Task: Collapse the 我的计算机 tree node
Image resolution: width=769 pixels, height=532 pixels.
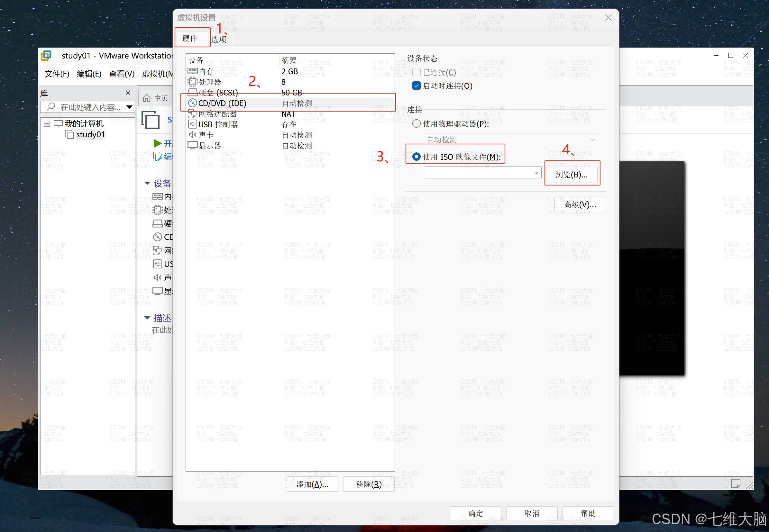Action: (x=47, y=124)
